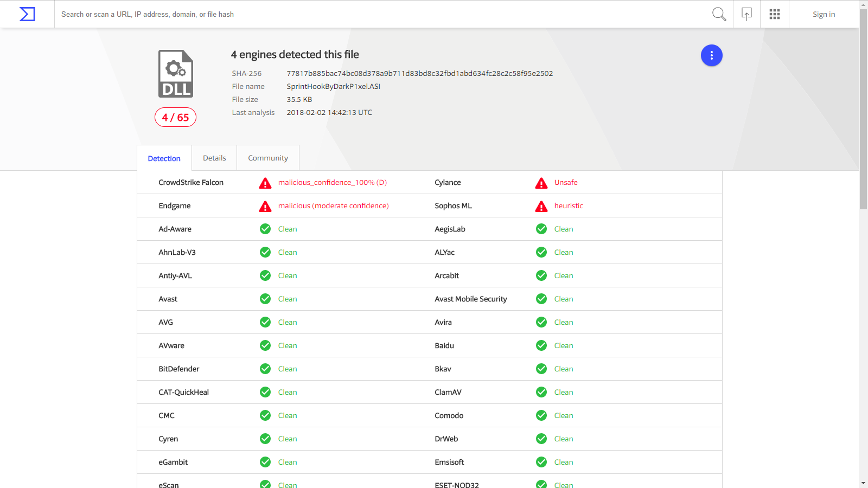Open the upload file icon
Image resolution: width=868 pixels, height=488 pixels.
click(746, 14)
